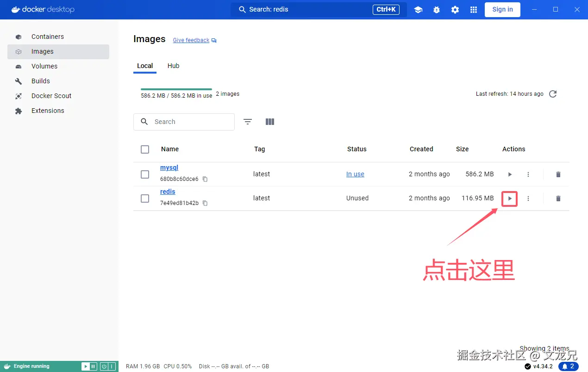Click the CPU 0.50% indicator
Screen dimensions: 588x372
point(178,366)
